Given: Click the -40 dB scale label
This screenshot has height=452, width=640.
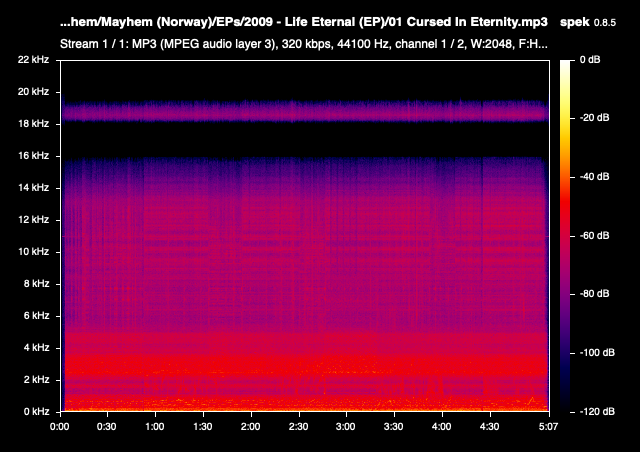Looking at the screenshot, I should click(594, 176).
